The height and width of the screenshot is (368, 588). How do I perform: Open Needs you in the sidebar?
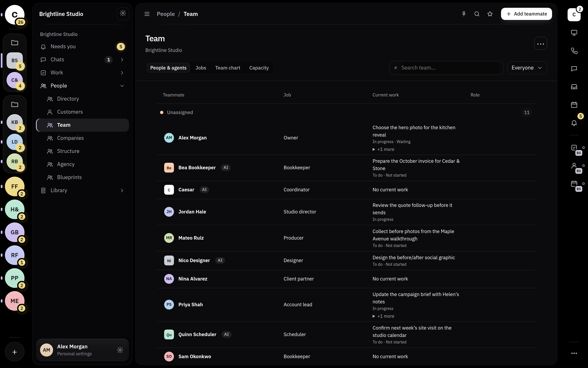pyautogui.click(x=82, y=46)
